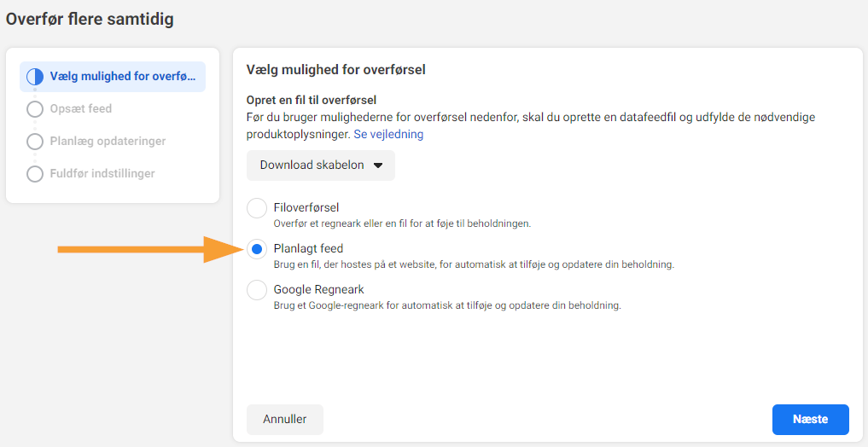Image resolution: width=868 pixels, height=447 pixels.
Task: Open the Opsæt feed step
Action: click(81, 108)
